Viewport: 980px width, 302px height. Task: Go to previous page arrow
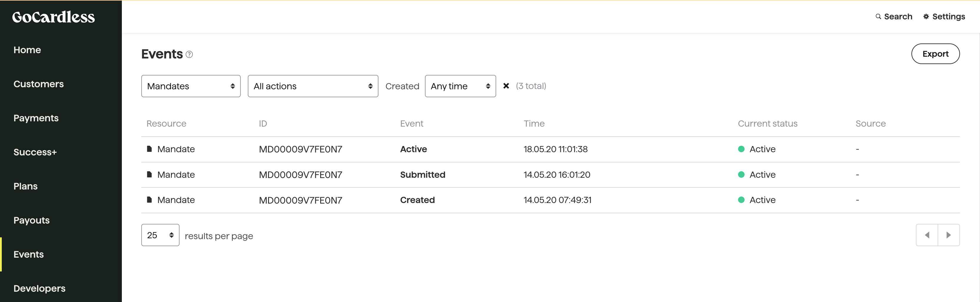click(x=927, y=235)
